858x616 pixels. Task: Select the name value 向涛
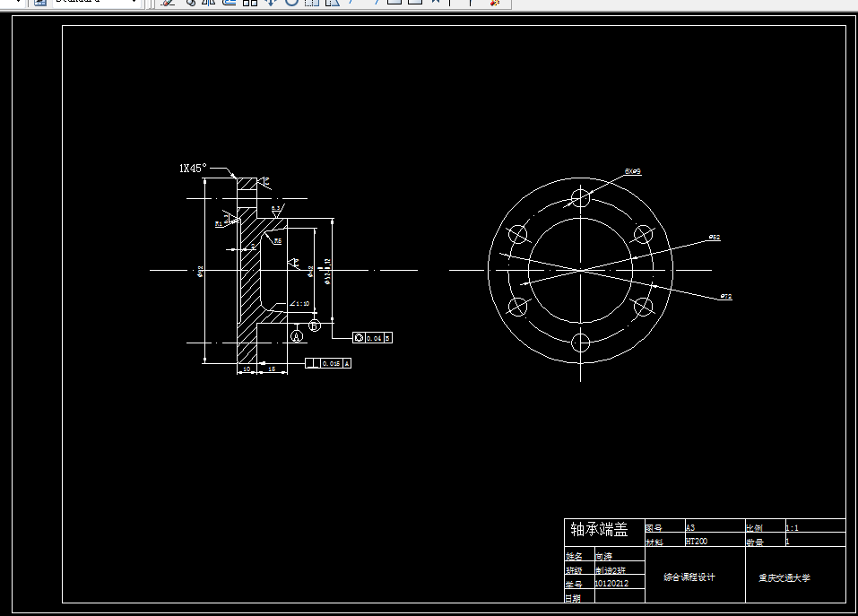tap(604, 556)
